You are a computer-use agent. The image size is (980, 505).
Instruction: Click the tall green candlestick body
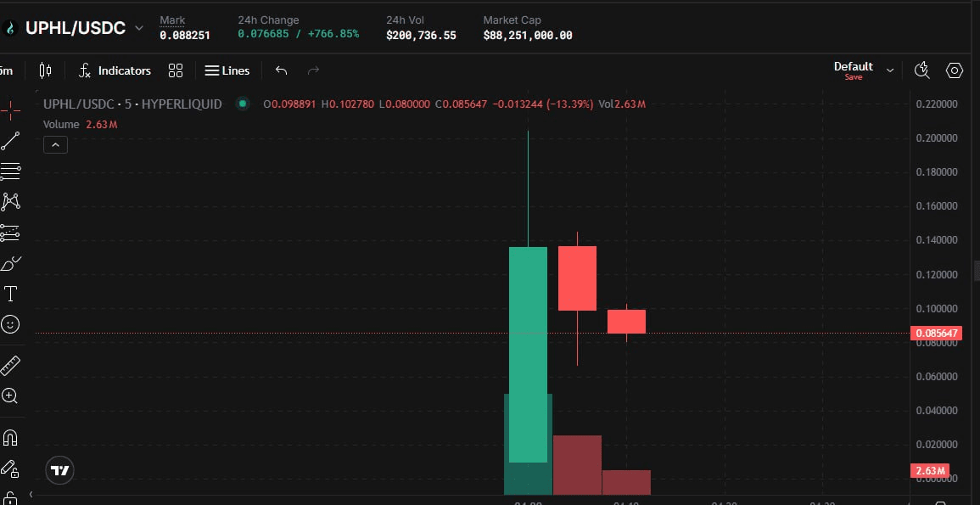pos(528,355)
